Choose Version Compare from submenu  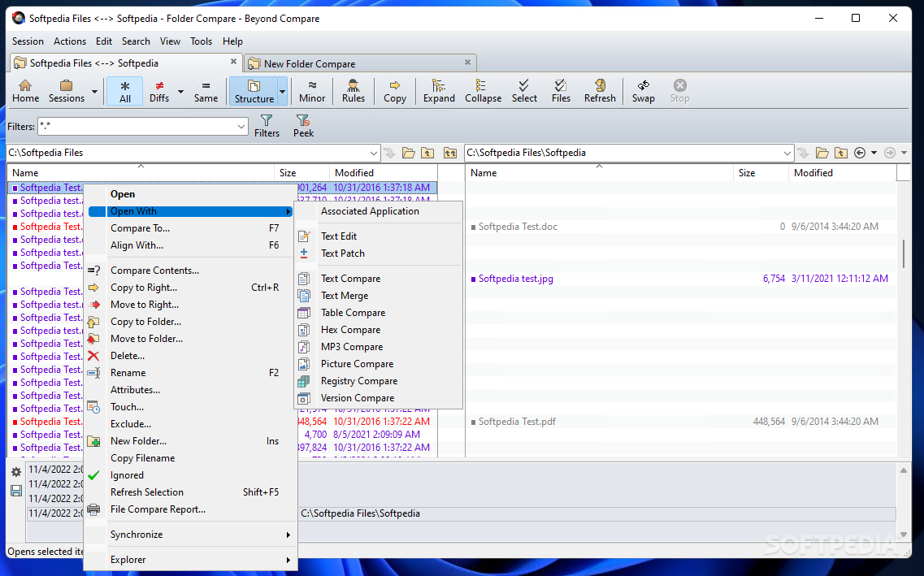[379, 398]
